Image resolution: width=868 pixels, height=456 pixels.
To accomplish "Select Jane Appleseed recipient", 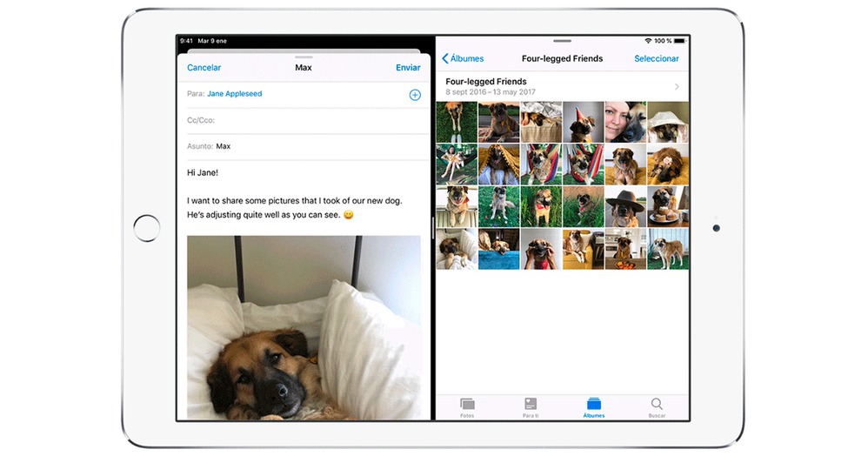I will point(235,94).
